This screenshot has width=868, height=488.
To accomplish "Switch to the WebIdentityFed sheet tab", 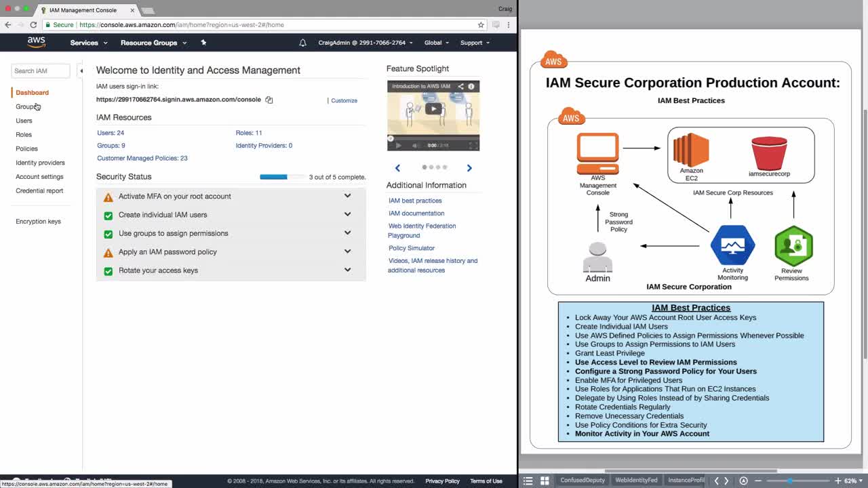I will (x=636, y=481).
